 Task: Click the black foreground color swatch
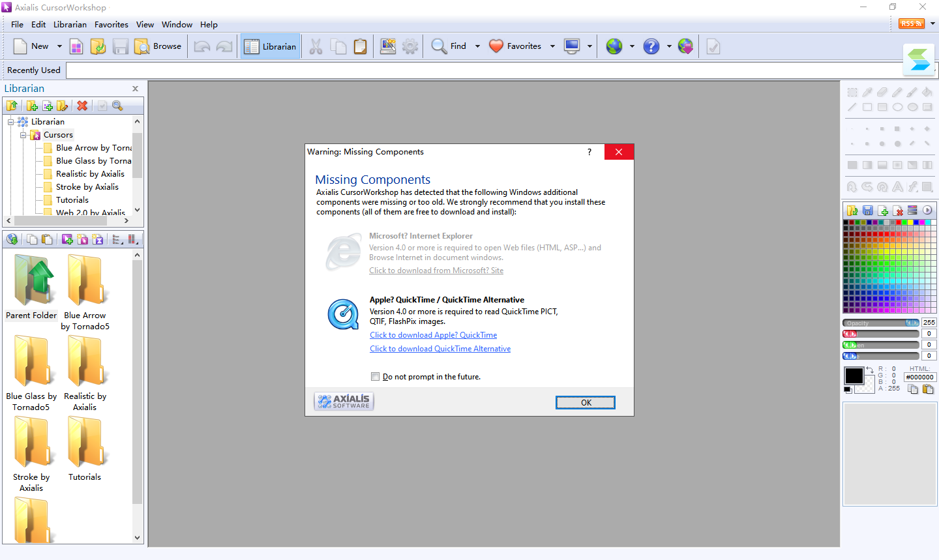point(854,376)
